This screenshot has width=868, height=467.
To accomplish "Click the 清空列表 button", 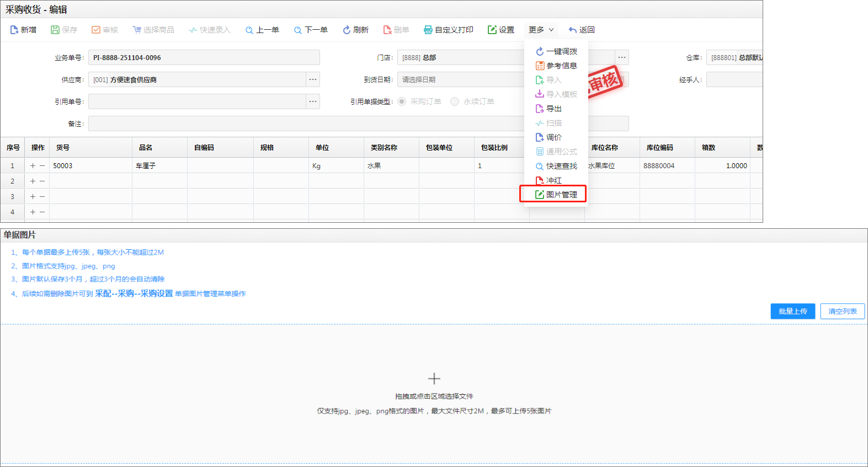I will (842, 311).
